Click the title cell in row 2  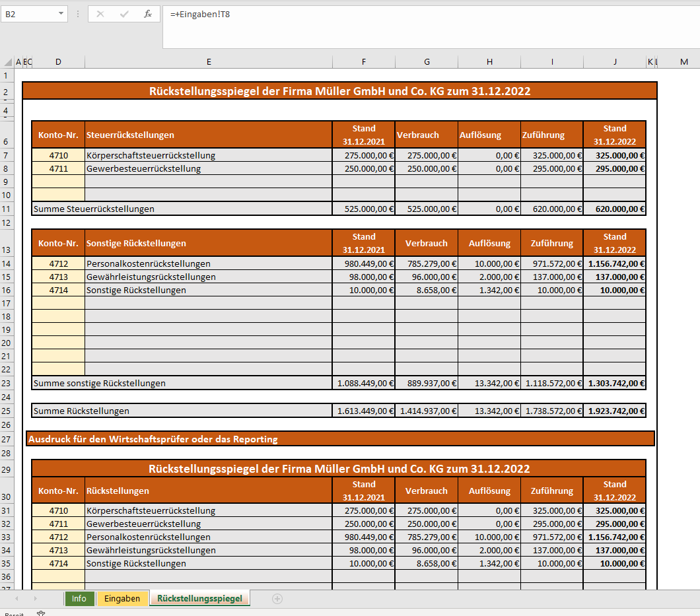[339, 91]
